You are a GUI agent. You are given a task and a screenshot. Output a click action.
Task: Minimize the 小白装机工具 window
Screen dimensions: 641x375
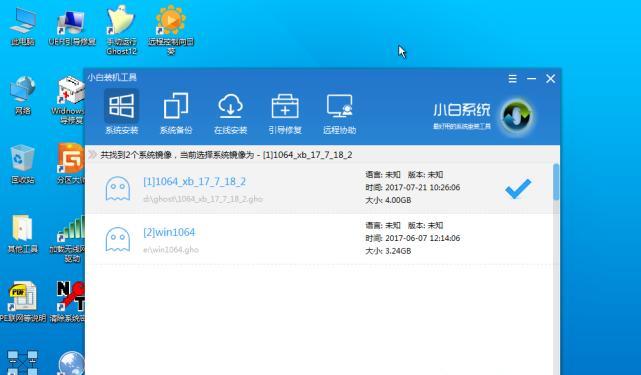pos(531,79)
